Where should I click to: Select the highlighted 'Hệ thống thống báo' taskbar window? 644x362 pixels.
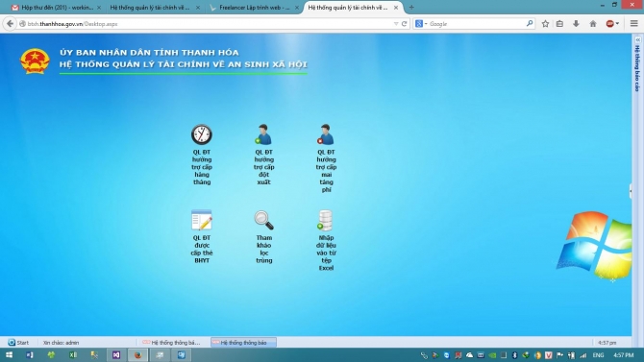coord(243,342)
